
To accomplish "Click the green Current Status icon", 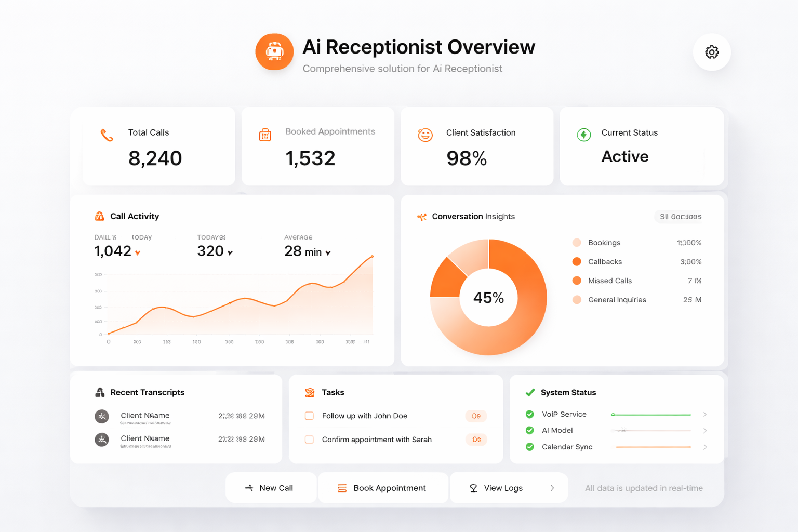I will [x=584, y=135].
